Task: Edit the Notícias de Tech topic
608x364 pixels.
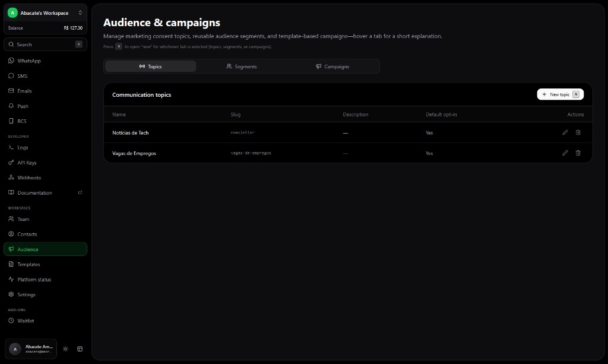Action: (565, 132)
